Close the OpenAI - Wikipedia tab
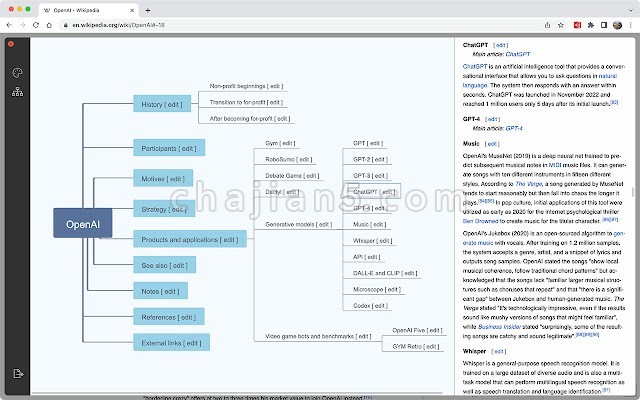 coord(132,10)
